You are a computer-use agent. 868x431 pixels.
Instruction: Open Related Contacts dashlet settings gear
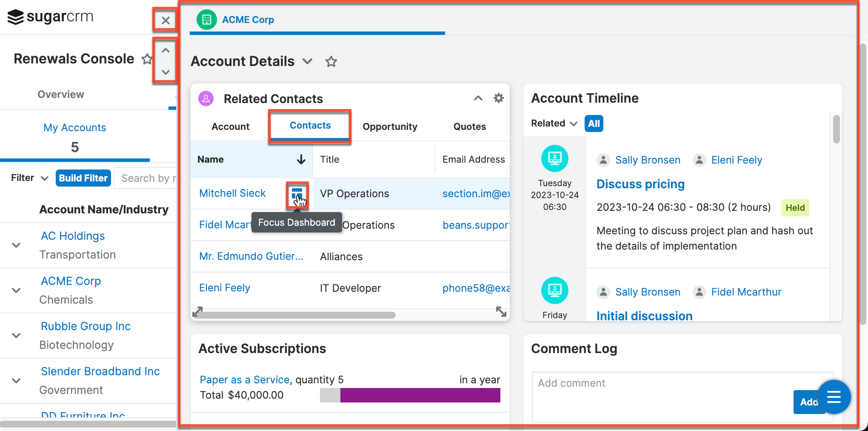point(498,98)
